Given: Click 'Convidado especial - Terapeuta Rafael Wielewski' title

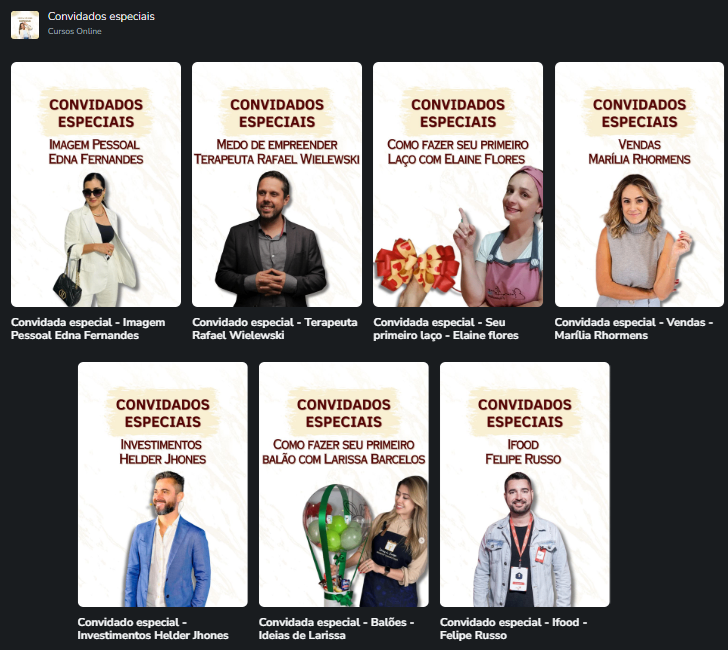Looking at the screenshot, I should click(275, 329).
